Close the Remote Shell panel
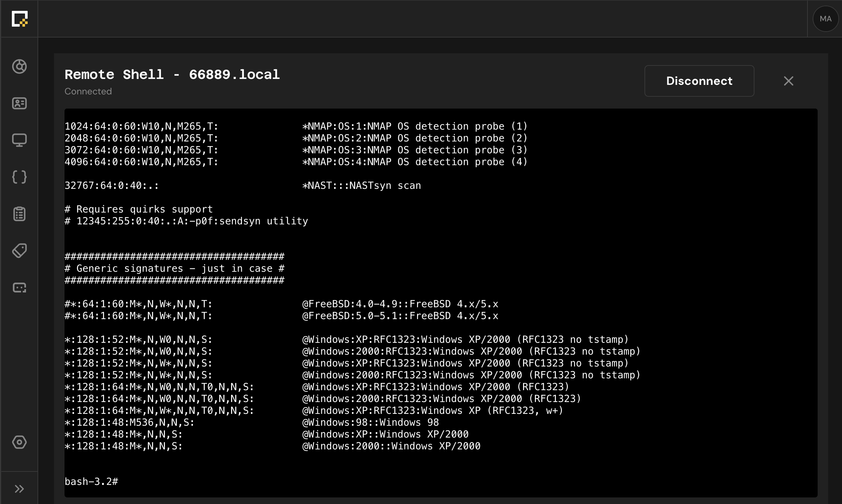Screen dimensions: 842x504 point(788,81)
